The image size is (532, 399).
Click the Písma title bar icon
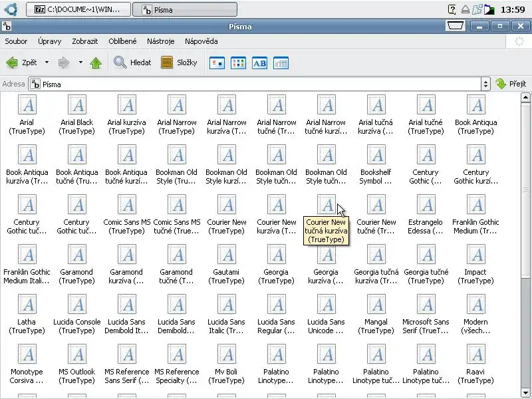pyautogui.click(x=7, y=26)
